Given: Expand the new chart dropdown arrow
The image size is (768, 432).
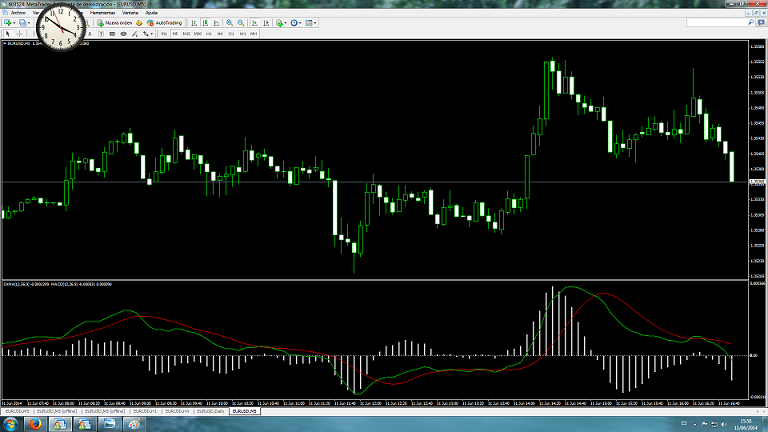Looking at the screenshot, I should (14, 23).
